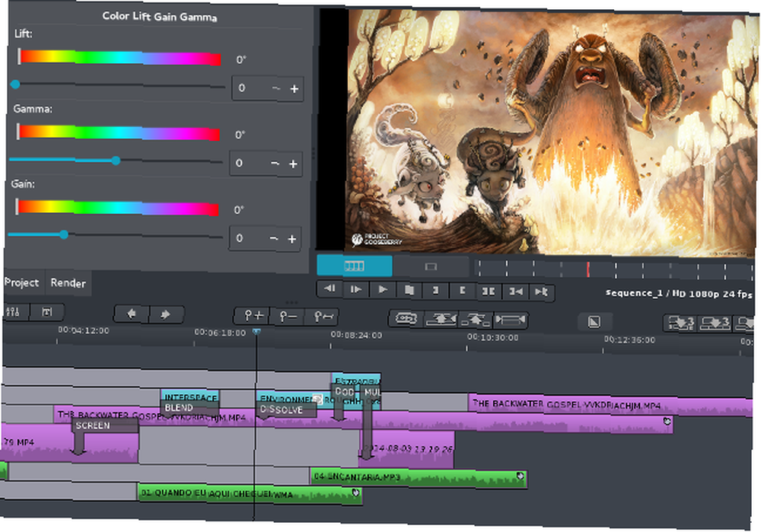This screenshot has width=761, height=532.
Task: Click the 00:10:30:00 ruler timecode
Action: (492, 337)
